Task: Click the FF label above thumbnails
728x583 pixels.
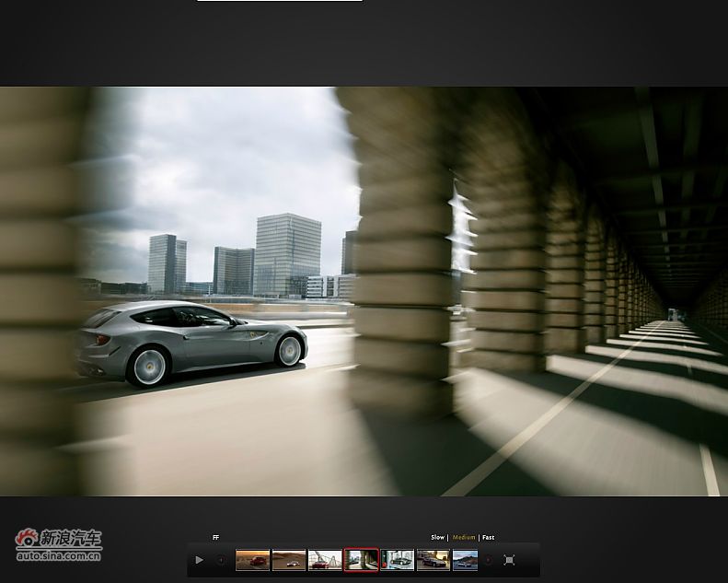Action: coord(216,537)
